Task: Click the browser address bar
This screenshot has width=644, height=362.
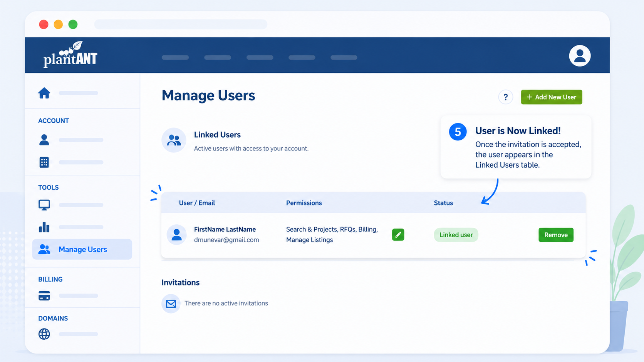Action: coord(181,24)
